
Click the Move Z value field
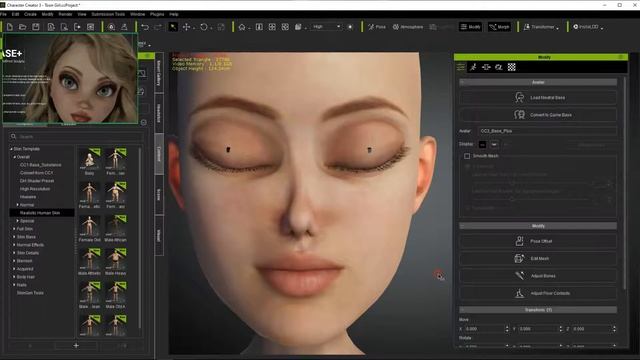[x=591, y=329]
